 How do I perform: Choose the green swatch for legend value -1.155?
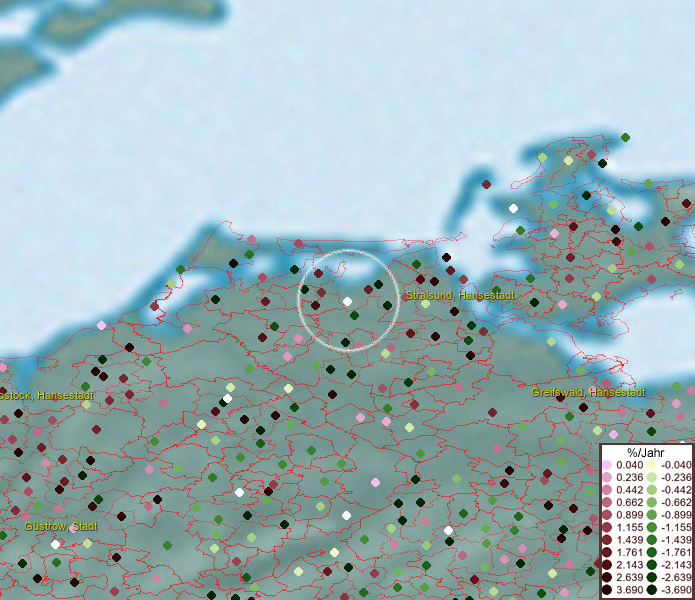[x=652, y=527]
